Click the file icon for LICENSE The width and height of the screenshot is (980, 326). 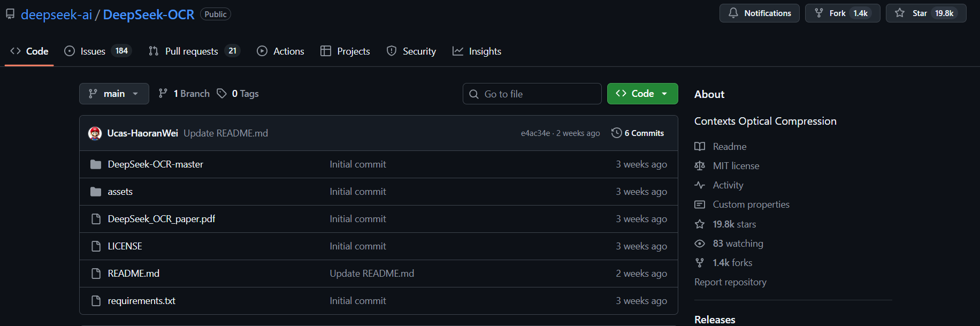96,246
